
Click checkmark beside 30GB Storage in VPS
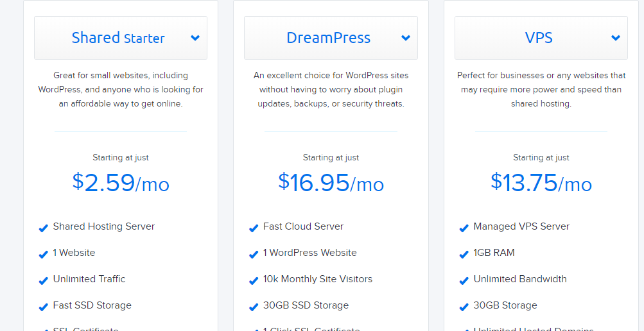point(464,307)
